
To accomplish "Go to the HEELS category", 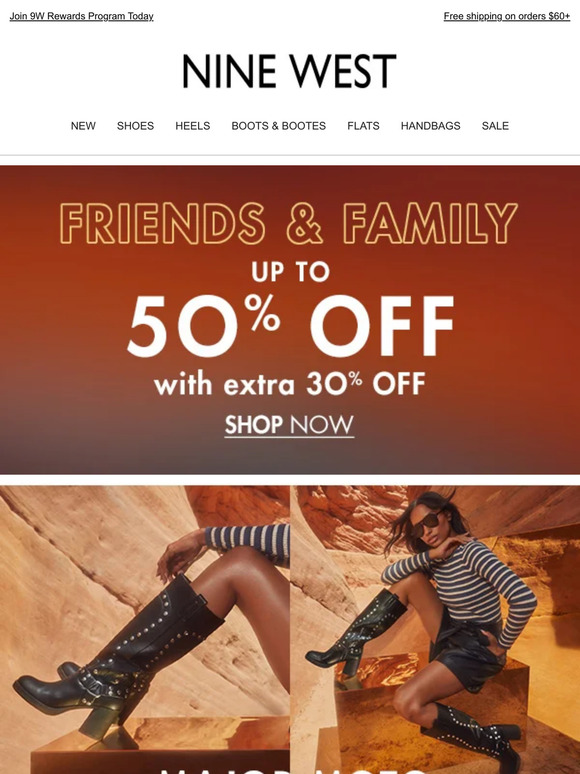I will pyautogui.click(x=193, y=126).
